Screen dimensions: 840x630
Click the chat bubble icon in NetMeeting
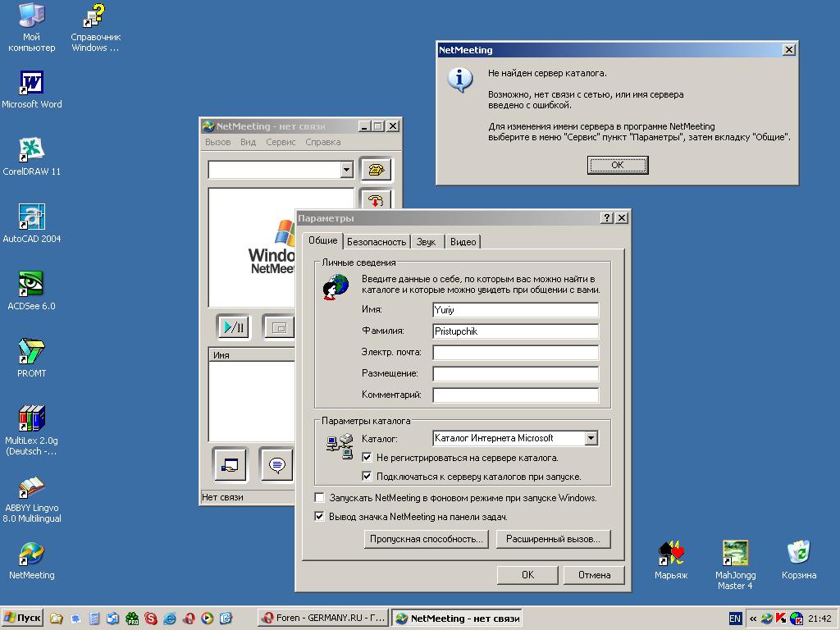(x=276, y=464)
